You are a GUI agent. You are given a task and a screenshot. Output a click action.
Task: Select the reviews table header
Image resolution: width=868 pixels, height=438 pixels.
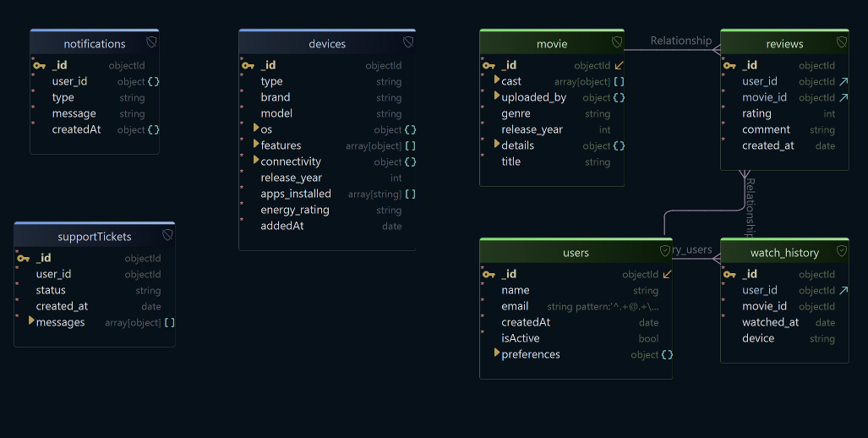pos(784,42)
